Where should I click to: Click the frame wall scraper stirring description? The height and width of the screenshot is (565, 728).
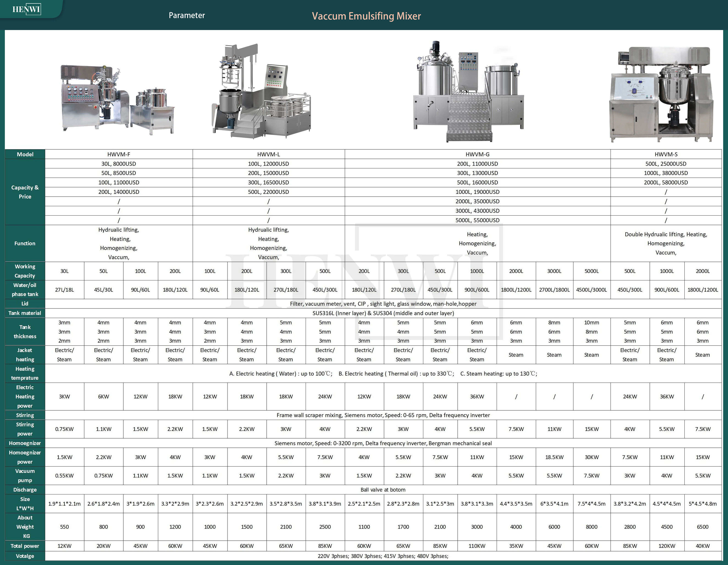[x=383, y=415]
